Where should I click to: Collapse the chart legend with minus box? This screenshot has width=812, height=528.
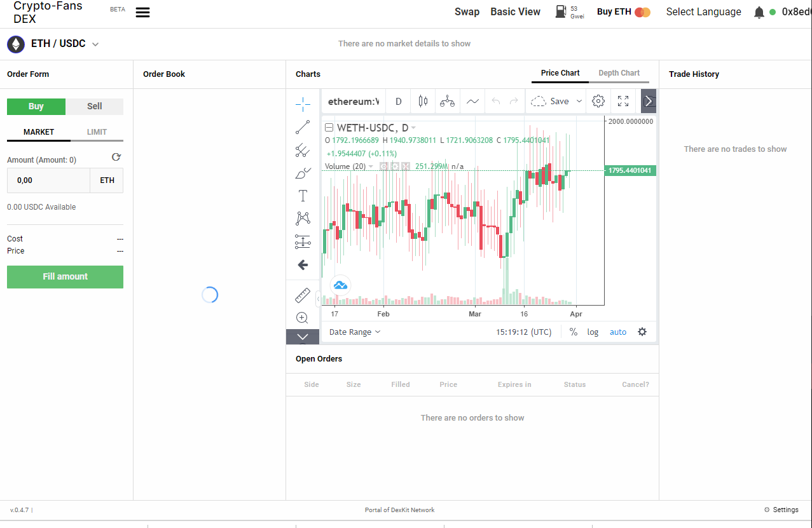329,128
